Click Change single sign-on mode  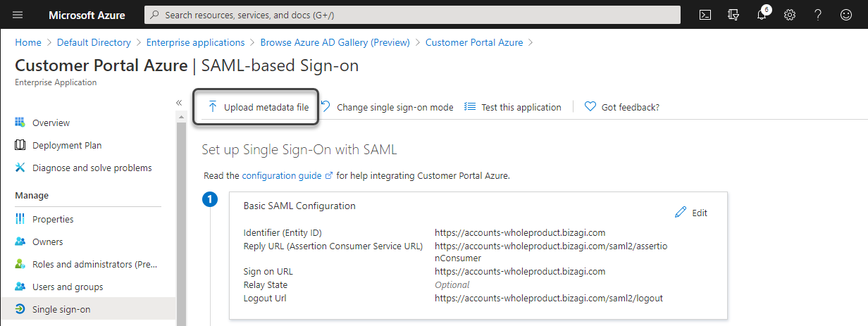click(x=387, y=107)
